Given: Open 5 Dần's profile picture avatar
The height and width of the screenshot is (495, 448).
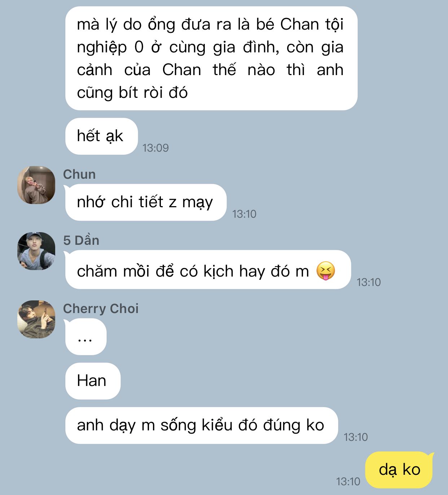Looking at the screenshot, I should [36, 251].
